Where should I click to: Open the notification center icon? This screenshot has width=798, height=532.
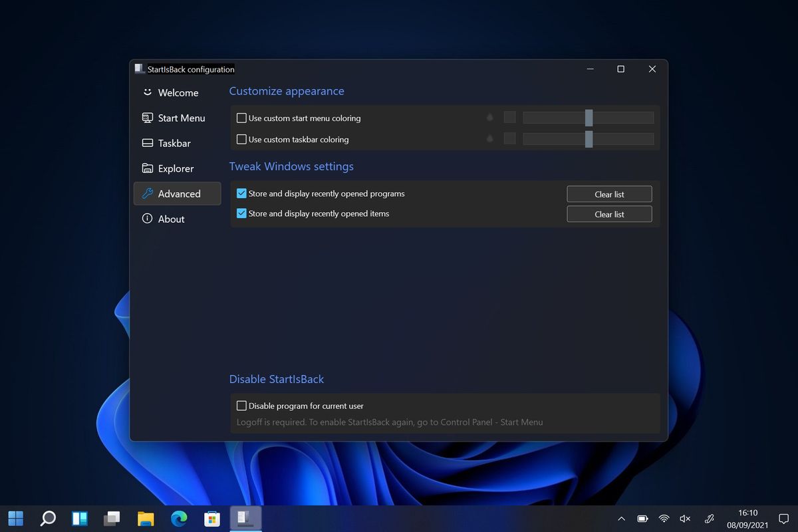783,518
